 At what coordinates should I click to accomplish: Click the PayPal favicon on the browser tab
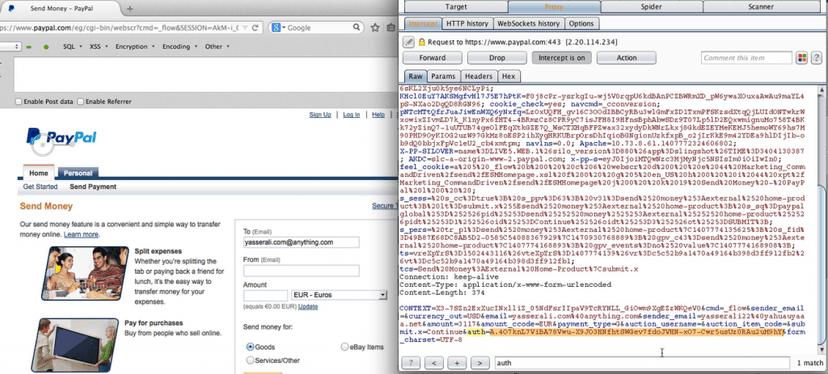(12, 8)
